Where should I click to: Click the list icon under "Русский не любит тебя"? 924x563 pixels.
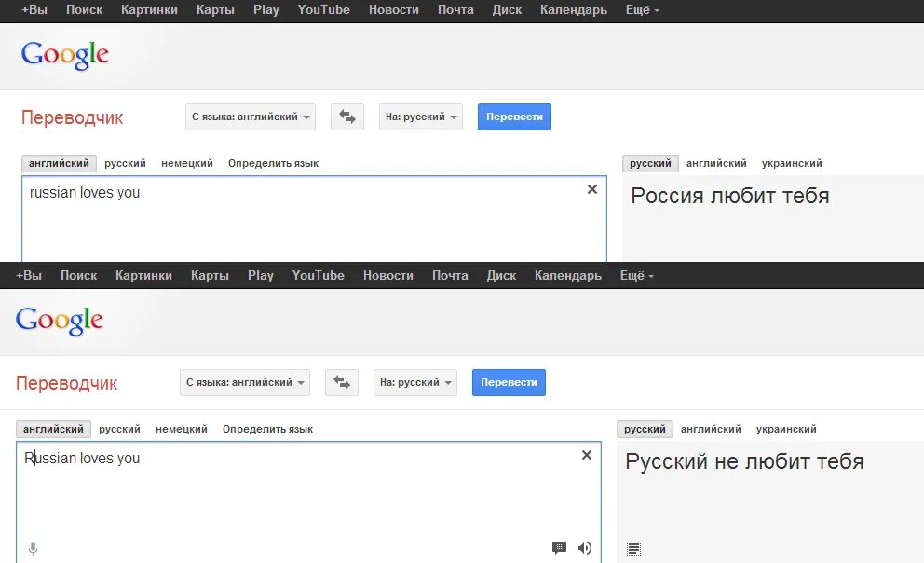pyautogui.click(x=633, y=548)
